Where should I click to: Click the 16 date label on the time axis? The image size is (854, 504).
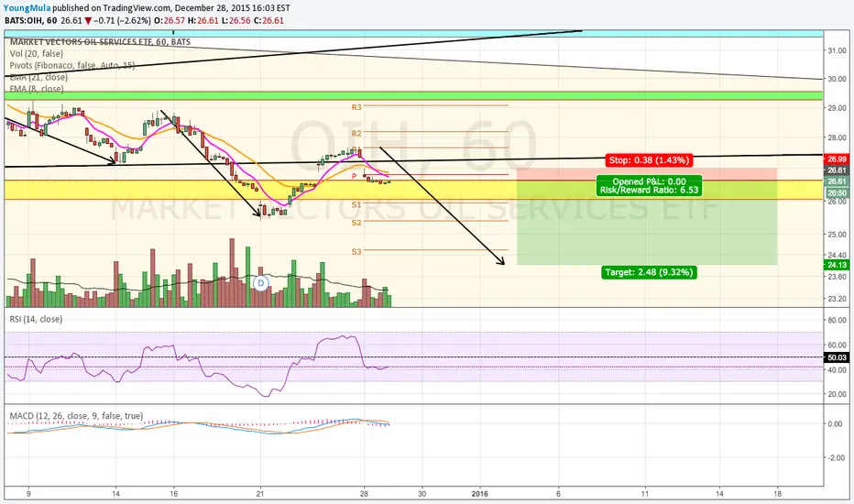[x=173, y=494]
